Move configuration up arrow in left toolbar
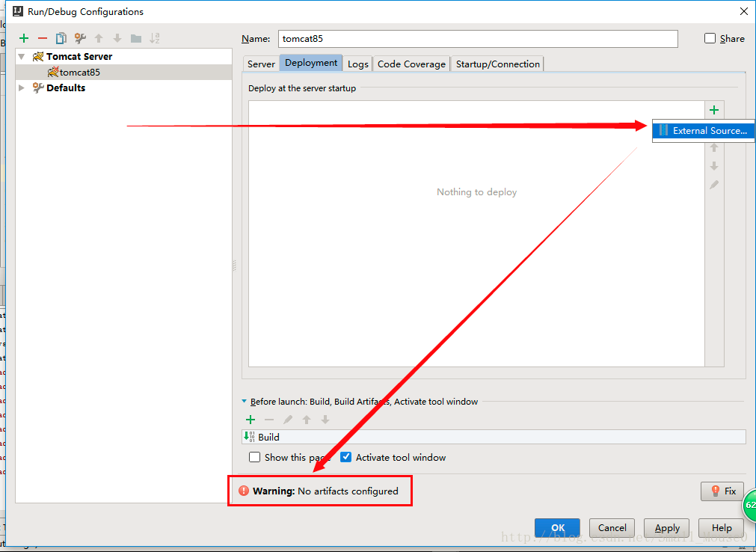The image size is (756, 552). [x=99, y=38]
